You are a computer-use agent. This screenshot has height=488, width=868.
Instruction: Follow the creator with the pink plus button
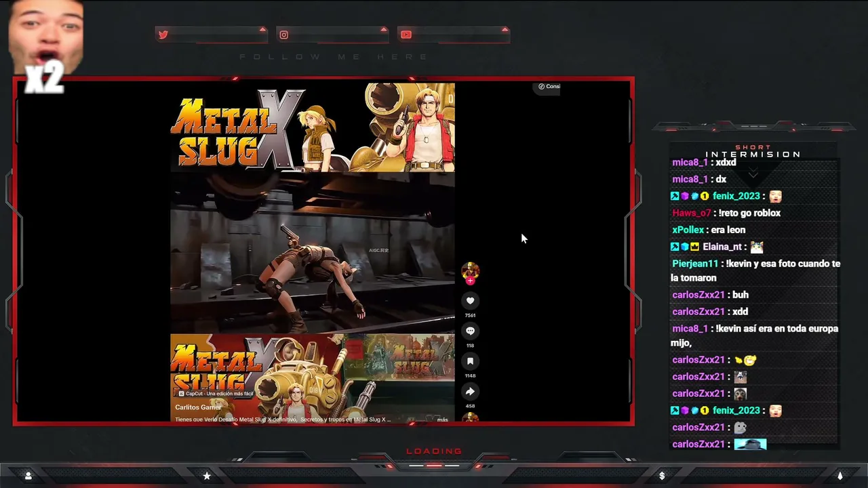click(470, 281)
